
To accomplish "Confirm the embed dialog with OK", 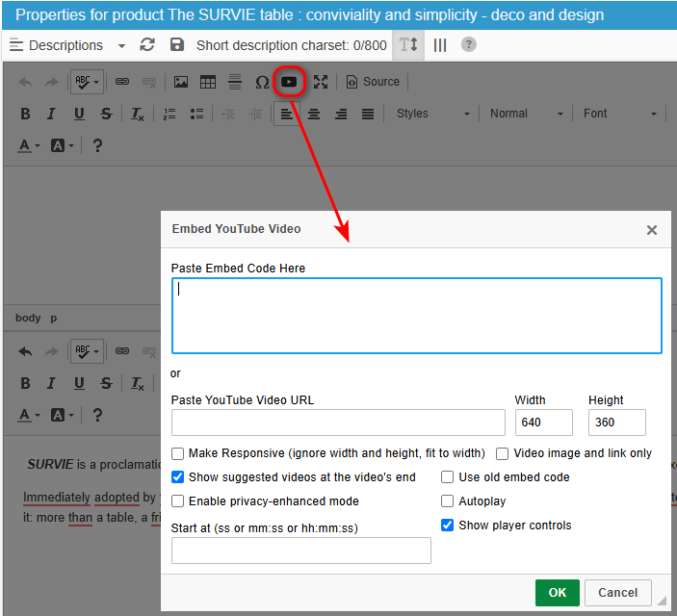I will coord(557,593).
